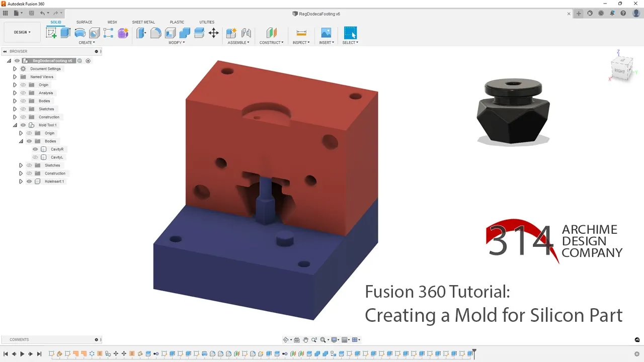
Task: Select the Revolve tool
Action: point(79,33)
